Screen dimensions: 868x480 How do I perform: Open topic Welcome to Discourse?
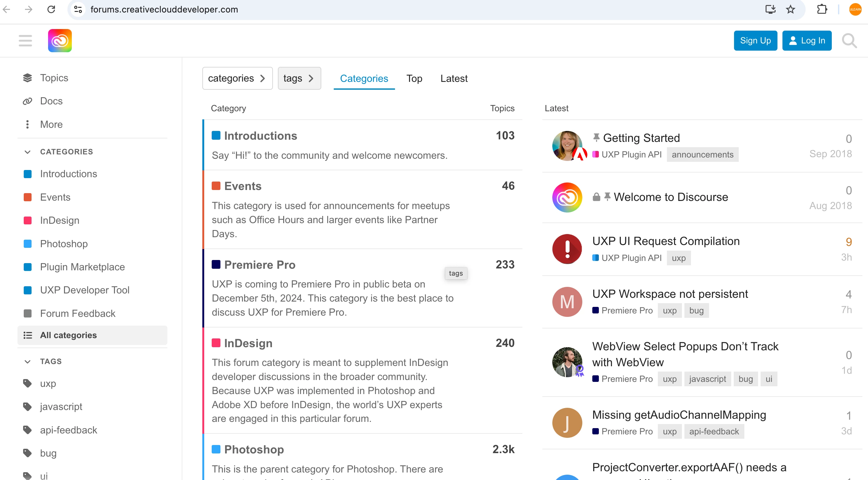tap(671, 197)
